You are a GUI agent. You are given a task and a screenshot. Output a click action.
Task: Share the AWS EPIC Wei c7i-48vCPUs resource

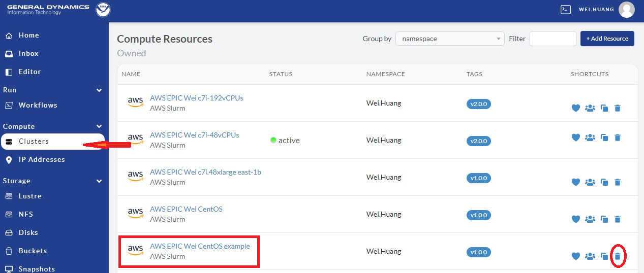[590, 138]
